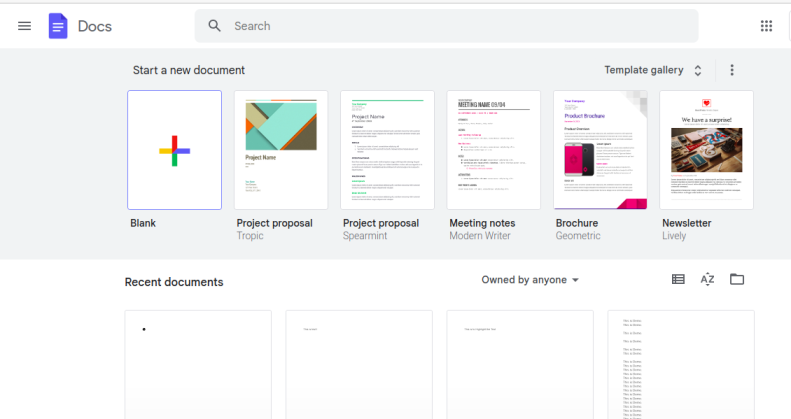Choose the Newsletter Lively template
The image size is (791, 419).
pyautogui.click(x=707, y=150)
